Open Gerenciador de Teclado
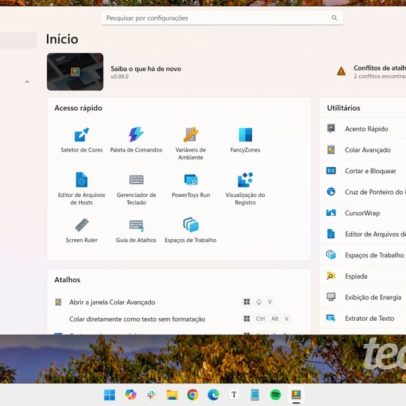The height and width of the screenshot is (406, 406). coord(136,188)
